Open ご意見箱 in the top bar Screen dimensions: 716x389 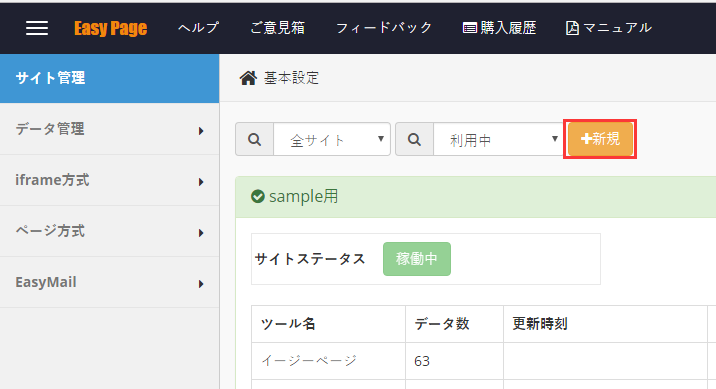[x=277, y=28]
